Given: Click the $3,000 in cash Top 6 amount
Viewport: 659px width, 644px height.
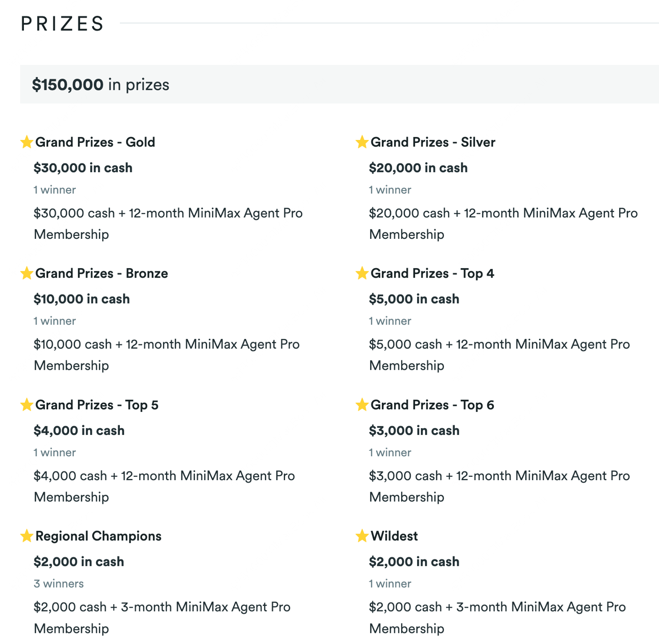Looking at the screenshot, I should click(414, 430).
